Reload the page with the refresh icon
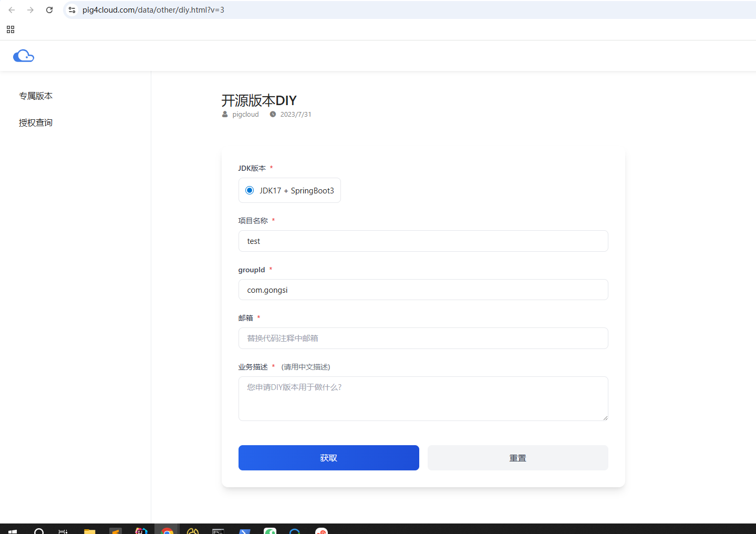 pyautogui.click(x=49, y=10)
